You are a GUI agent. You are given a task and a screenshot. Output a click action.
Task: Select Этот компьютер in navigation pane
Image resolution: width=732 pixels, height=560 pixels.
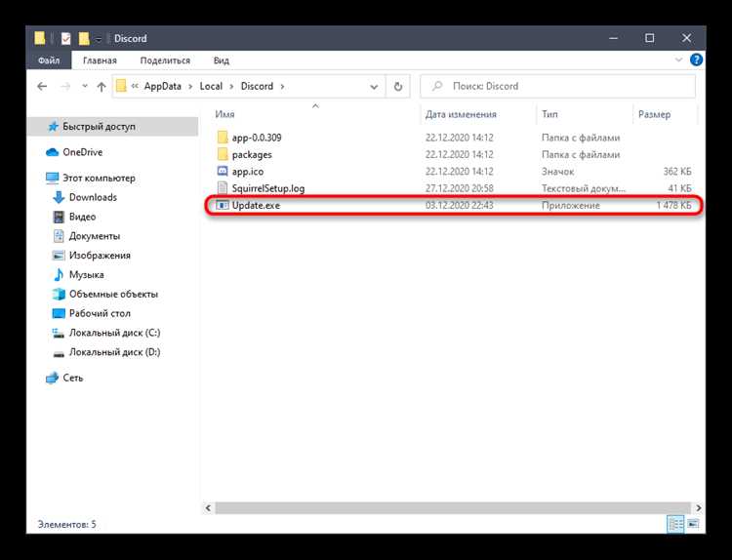(x=99, y=179)
